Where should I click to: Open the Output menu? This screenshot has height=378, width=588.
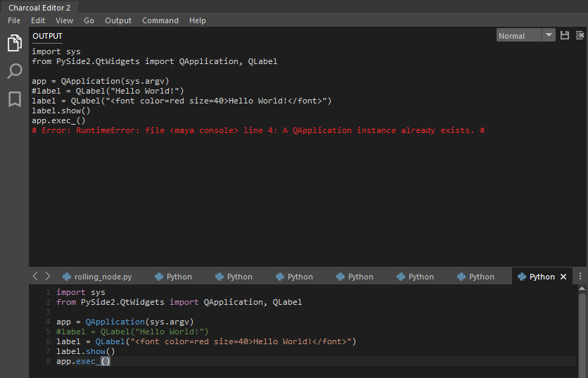click(x=118, y=20)
